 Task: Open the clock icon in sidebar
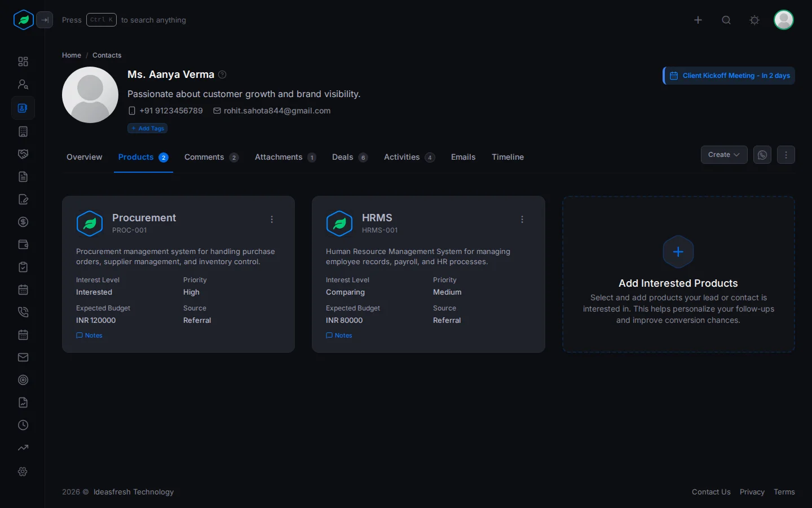click(x=23, y=425)
